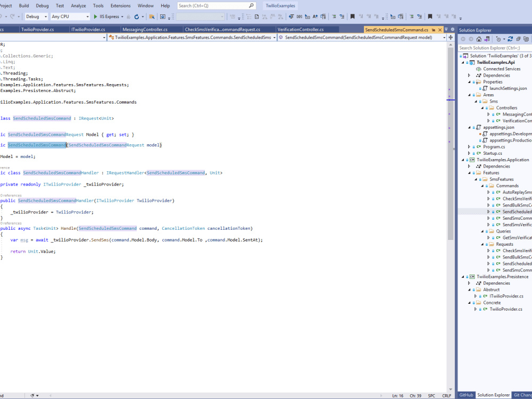Screen dimensions: 532x399
Task: Start debugging with the green IIS Express play icon
Action: click(95, 16)
